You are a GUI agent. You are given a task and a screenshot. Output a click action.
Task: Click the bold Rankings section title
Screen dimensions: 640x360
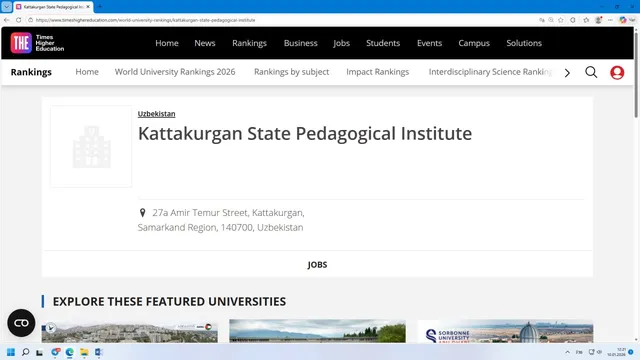[x=31, y=72]
